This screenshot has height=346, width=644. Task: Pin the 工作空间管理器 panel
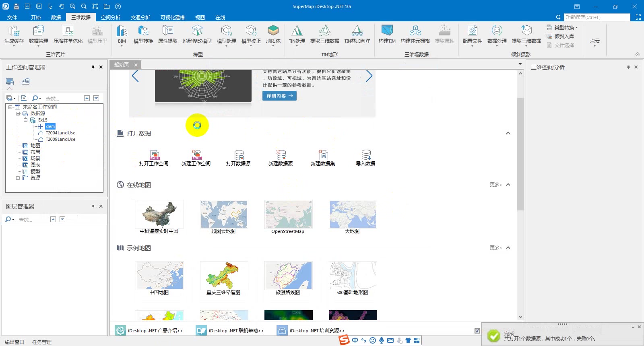(93, 67)
